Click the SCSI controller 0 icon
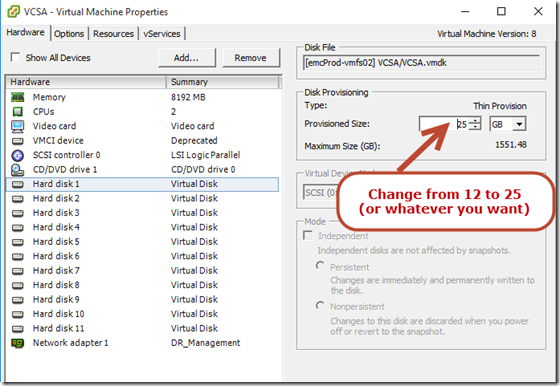560x386 pixels. coord(18,155)
